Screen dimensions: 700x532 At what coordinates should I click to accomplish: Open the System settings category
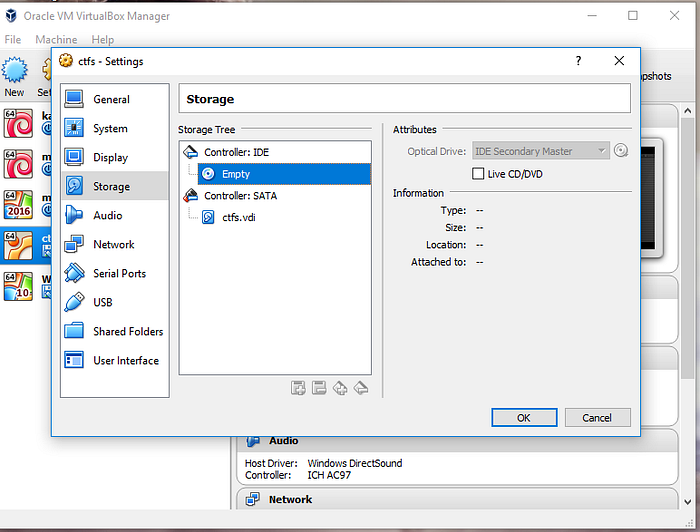[115, 129]
